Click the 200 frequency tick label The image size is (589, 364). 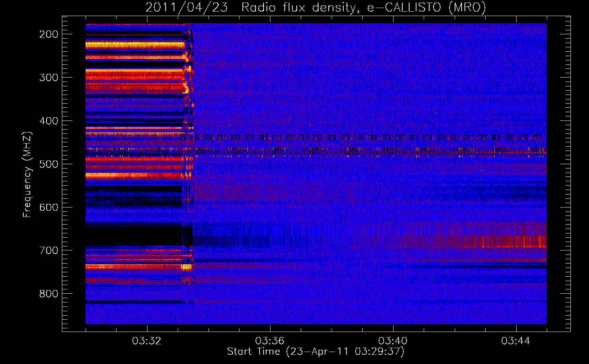point(49,34)
